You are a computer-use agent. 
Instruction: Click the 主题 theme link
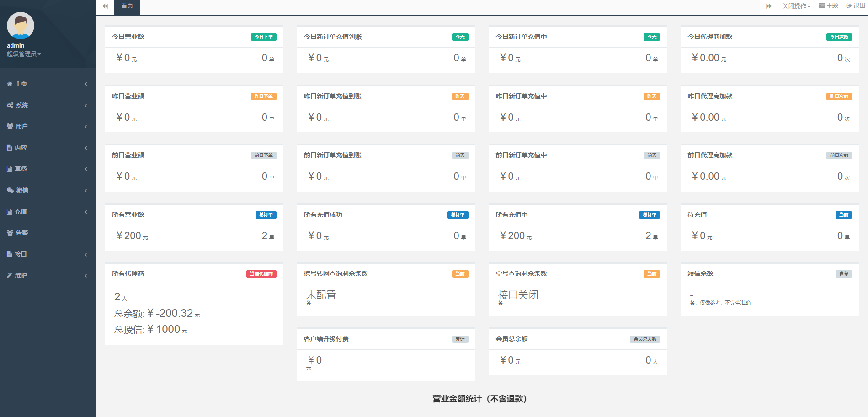pos(828,6)
